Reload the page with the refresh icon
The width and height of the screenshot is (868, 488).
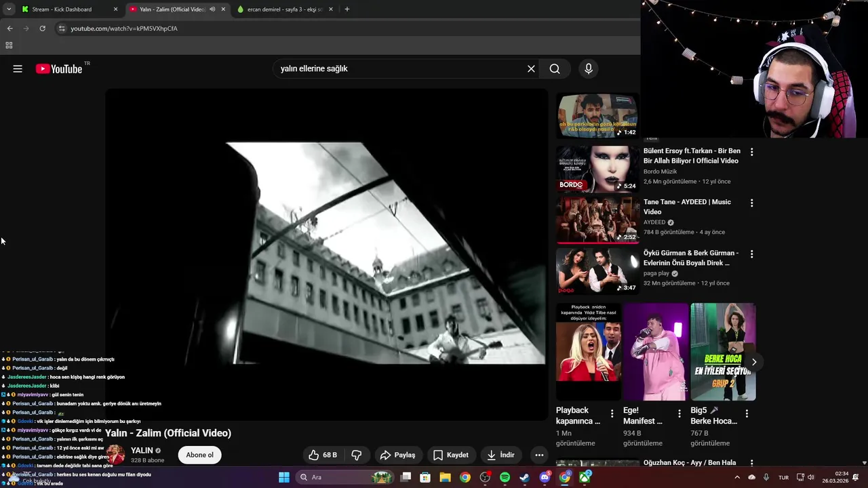pos(42,28)
